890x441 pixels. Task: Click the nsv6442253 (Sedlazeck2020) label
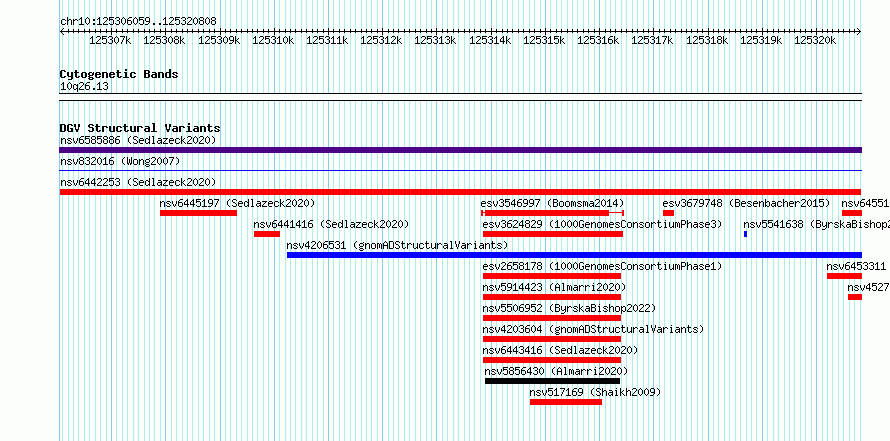pyautogui.click(x=138, y=182)
